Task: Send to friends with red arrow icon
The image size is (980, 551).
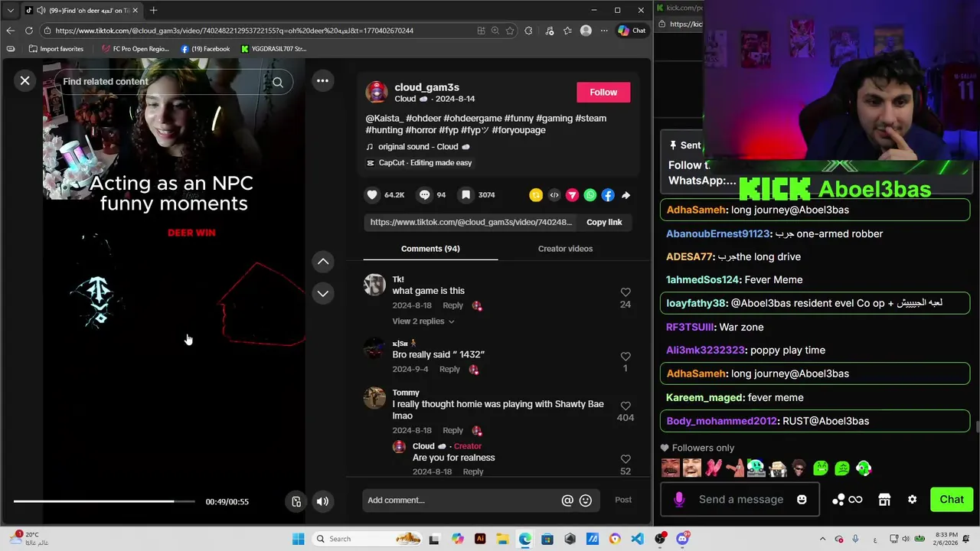Action: 572,195
